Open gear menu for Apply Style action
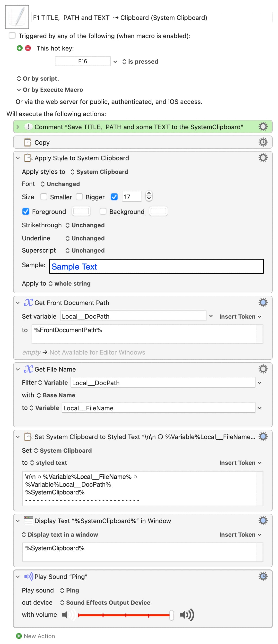The image size is (278, 644). tap(263, 158)
